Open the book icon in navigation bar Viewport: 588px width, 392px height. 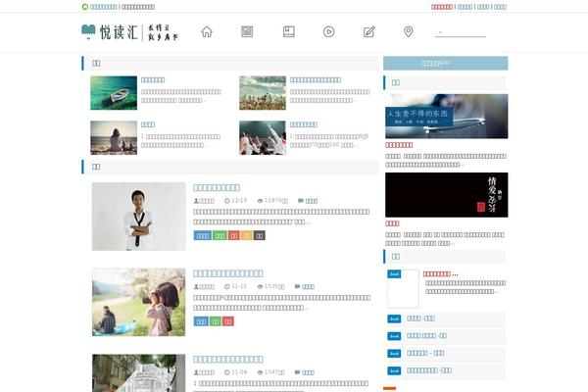[x=289, y=31]
